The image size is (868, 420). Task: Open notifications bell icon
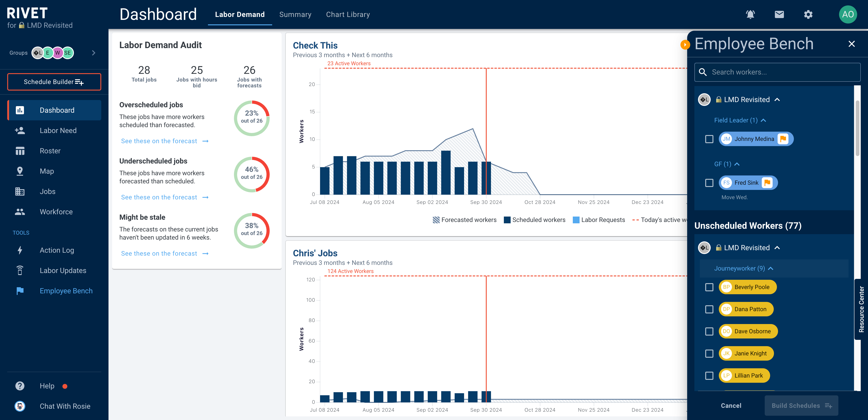coord(750,14)
